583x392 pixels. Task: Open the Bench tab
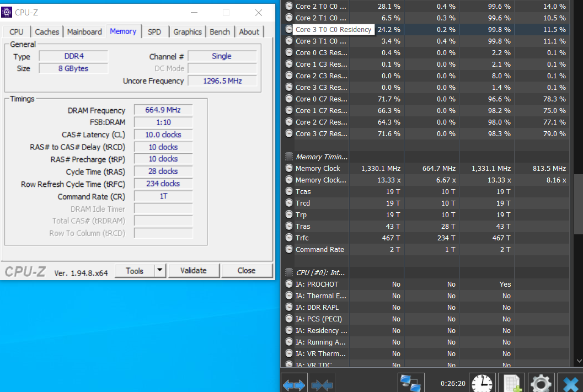coord(220,32)
